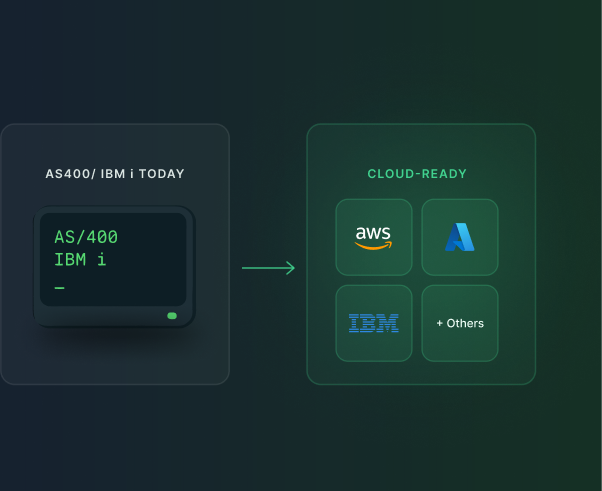The image size is (602, 491).
Task: Select the Azure logo tile
Action: (x=460, y=237)
